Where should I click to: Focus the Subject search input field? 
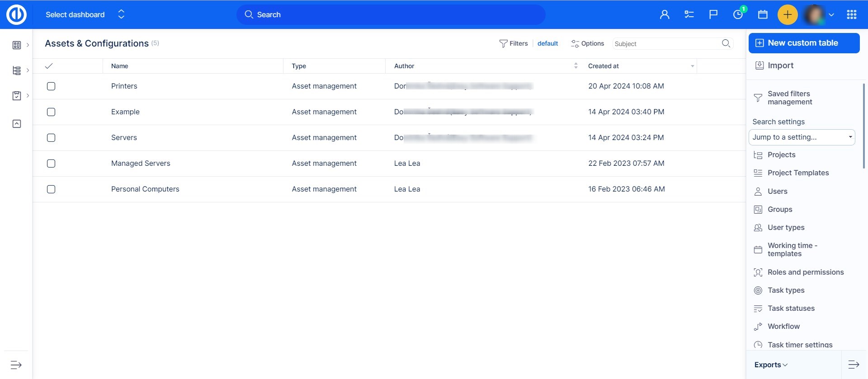[665, 44]
